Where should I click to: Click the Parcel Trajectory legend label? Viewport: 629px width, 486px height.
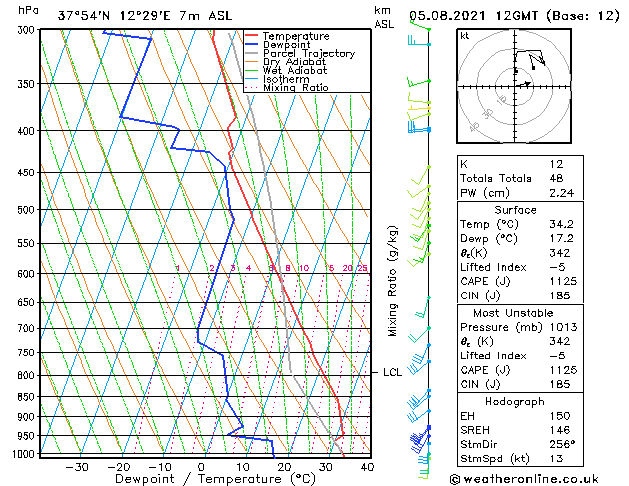tap(309, 53)
